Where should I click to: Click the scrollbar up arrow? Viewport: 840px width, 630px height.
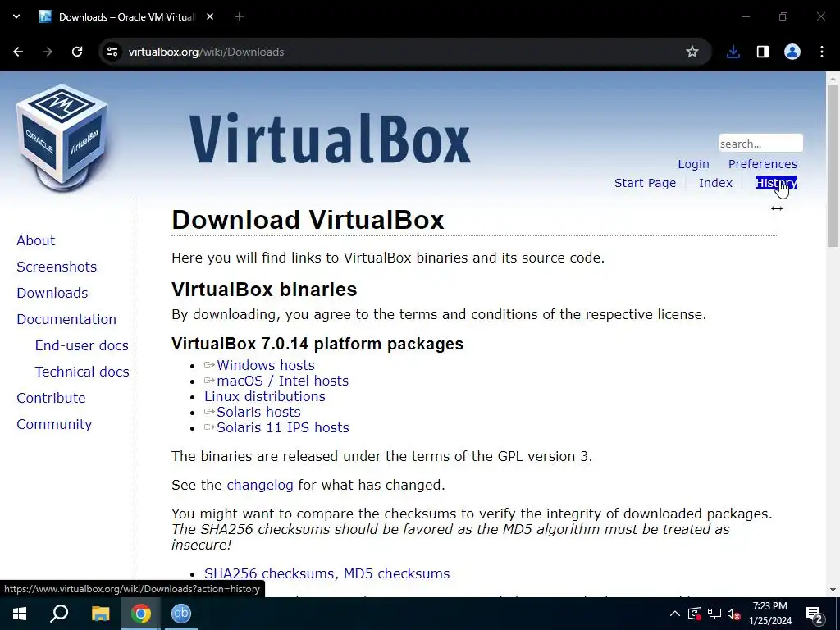pos(833,78)
